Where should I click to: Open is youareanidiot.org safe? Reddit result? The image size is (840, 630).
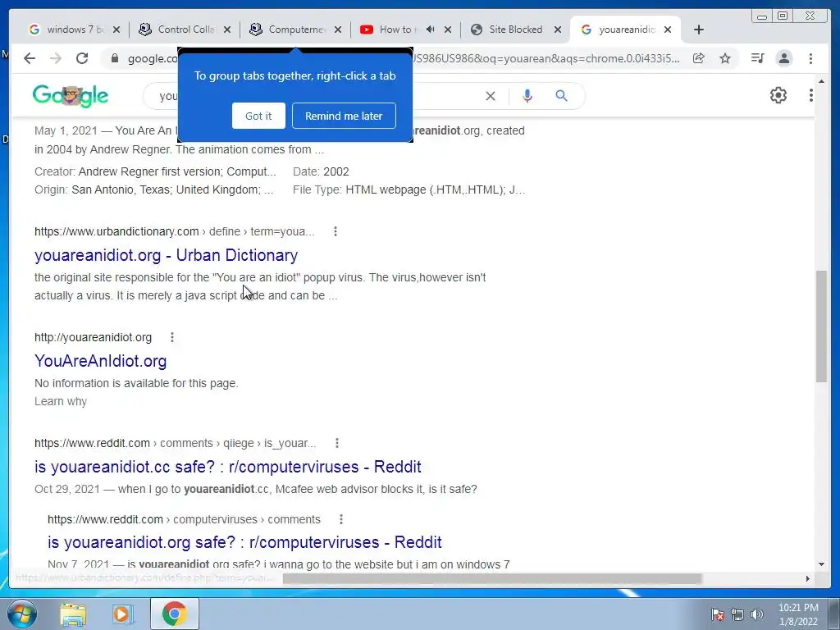(x=244, y=542)
